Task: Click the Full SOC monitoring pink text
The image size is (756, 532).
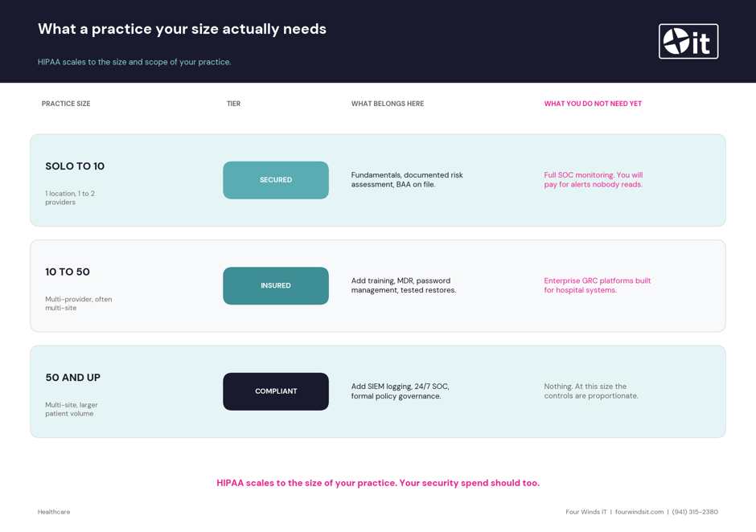Action: tap(594, 180)
